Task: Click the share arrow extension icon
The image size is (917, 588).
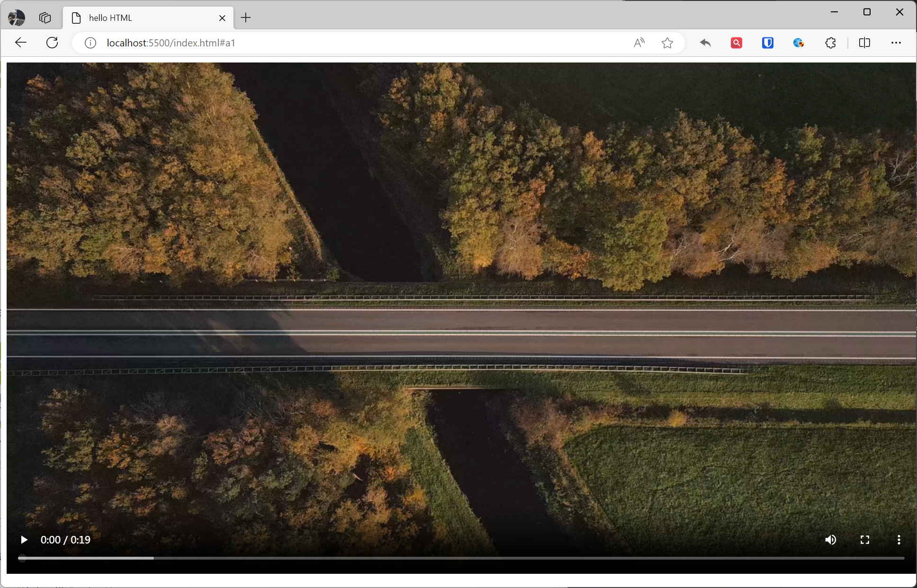Action: [705, 43]
